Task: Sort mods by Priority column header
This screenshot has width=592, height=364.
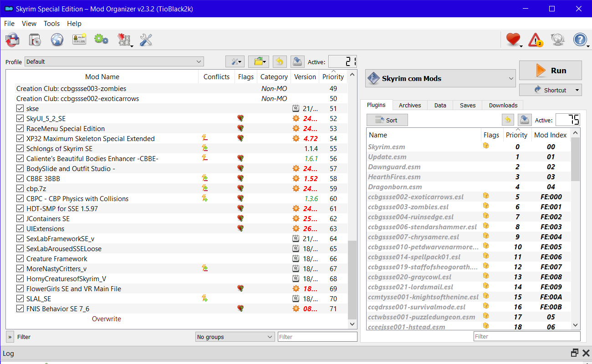Action: click(x=333, y=77)
